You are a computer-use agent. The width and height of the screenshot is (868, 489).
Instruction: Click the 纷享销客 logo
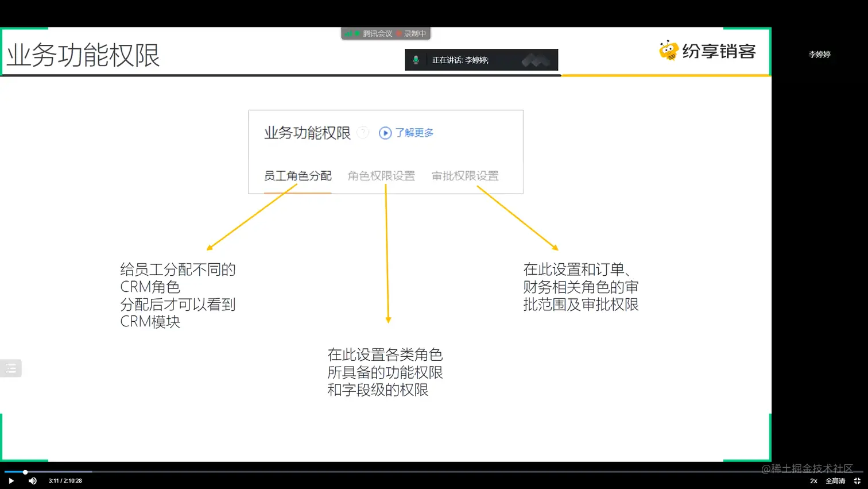[x=707, y=51]
